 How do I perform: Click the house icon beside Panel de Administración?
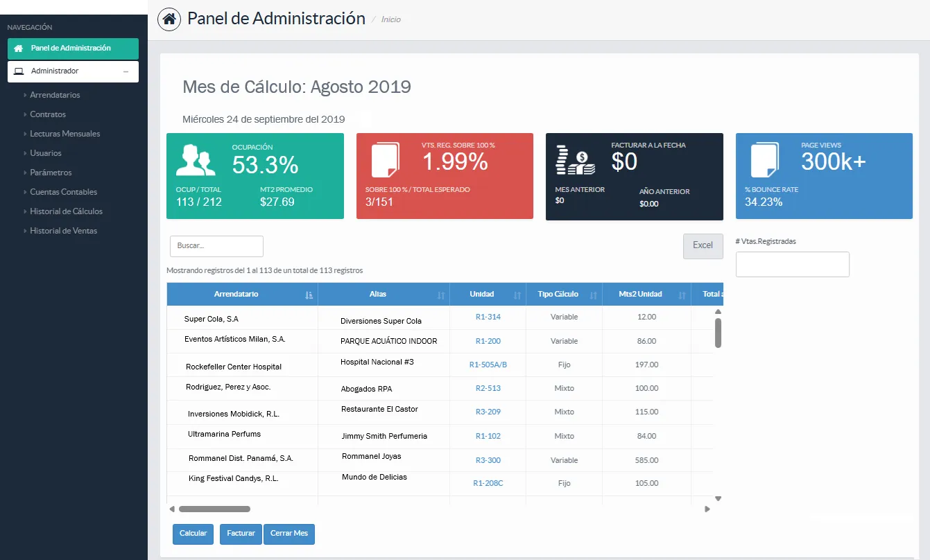tap(17, 49)
